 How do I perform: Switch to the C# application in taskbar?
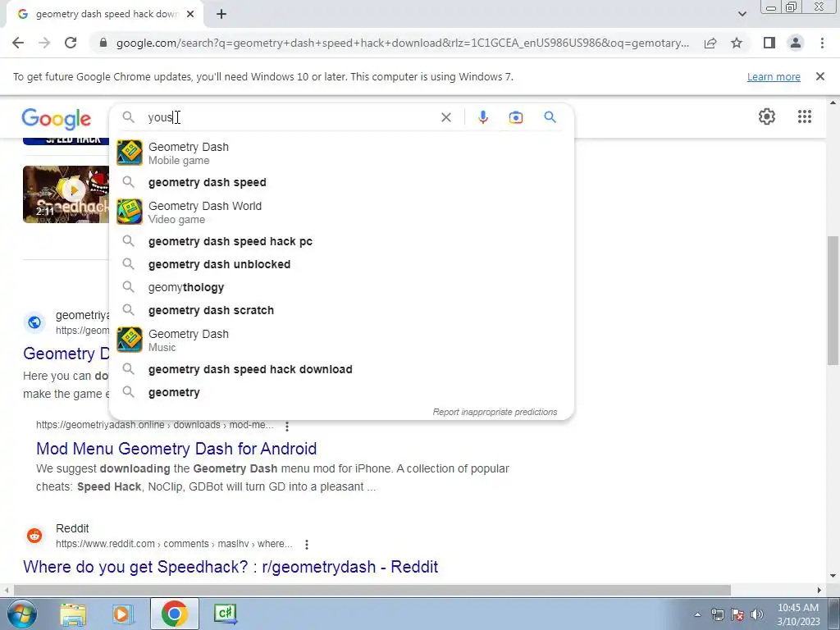[225, 614]
